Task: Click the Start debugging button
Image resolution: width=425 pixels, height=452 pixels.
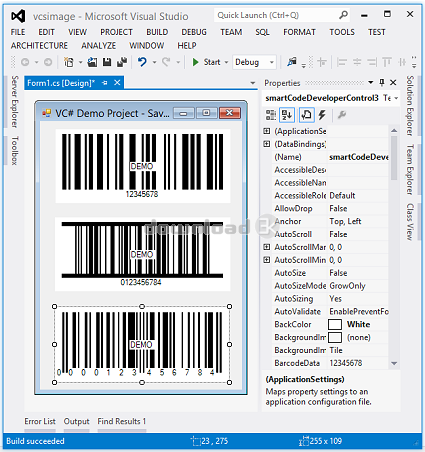Action: (207, 62)
